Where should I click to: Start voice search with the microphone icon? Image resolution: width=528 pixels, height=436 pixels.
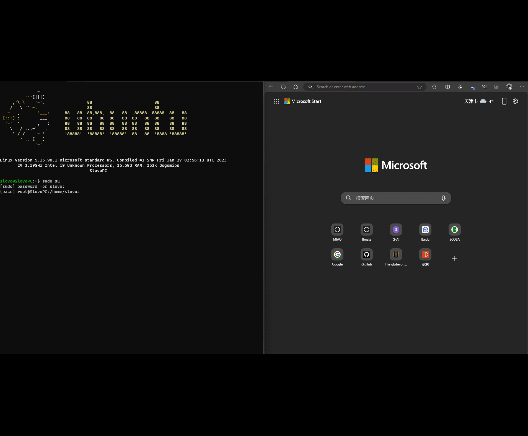pos(443,198)
